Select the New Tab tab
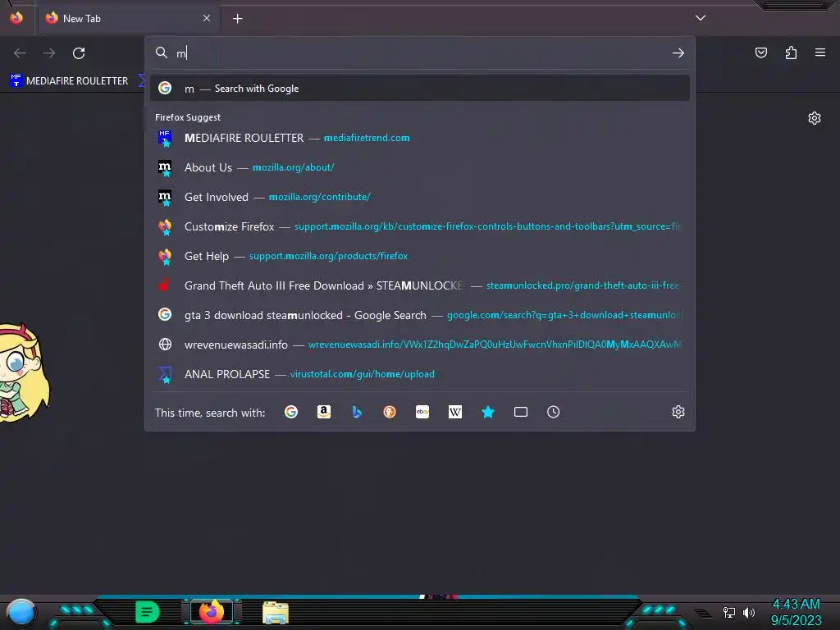 pos(129,18)
